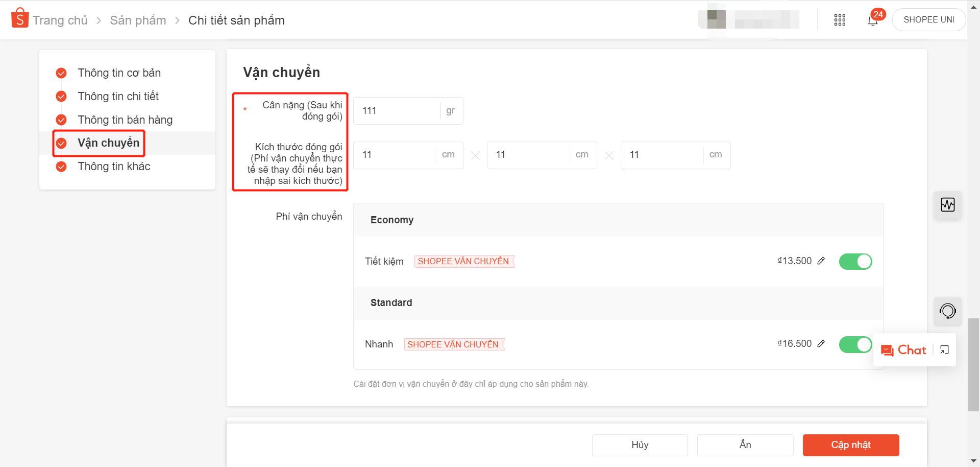Viewport: 980px width, 467px height.
Task: Edit the Nhanh shipping fee pencil icon
Action: (x=821, y=344)
